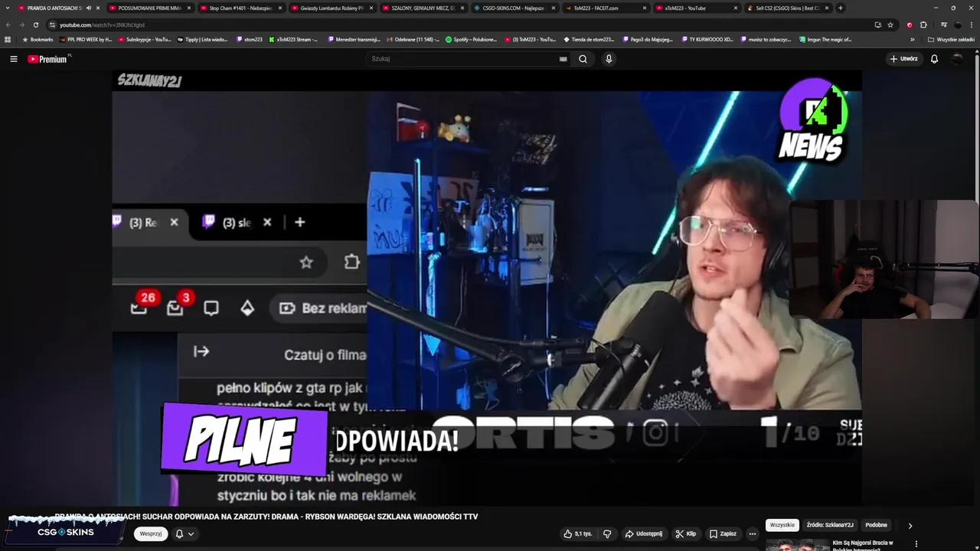Open Spotify - Polubione bookmark
The height and width of the screenshot is (551, 980).
click(x=472, y=39)
